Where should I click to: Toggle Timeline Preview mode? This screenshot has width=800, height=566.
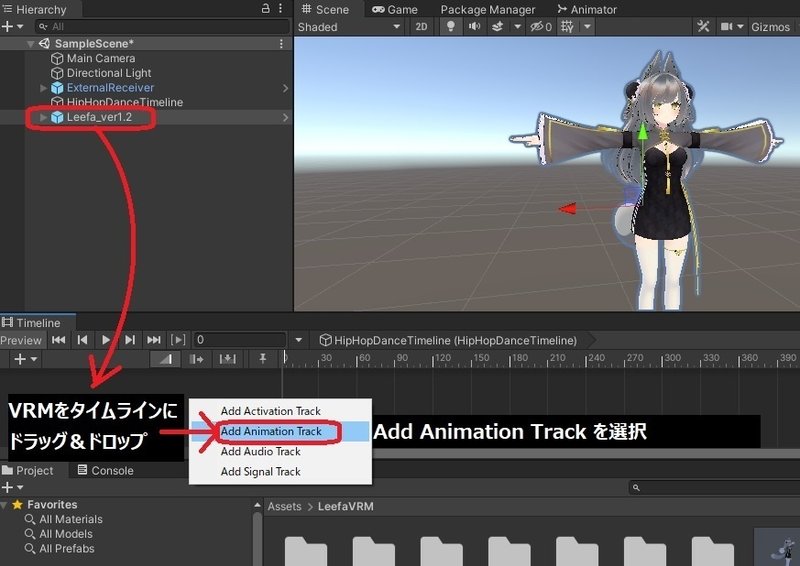coord(21,340)
